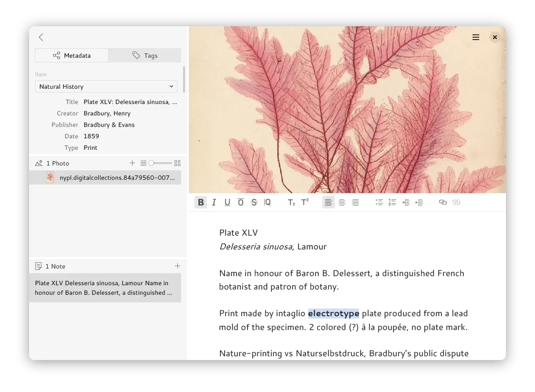This screenshot has width=535, height=392.
Task: Switch to the Tags tab
Action: pyautogui.click(x=145, y=56)
